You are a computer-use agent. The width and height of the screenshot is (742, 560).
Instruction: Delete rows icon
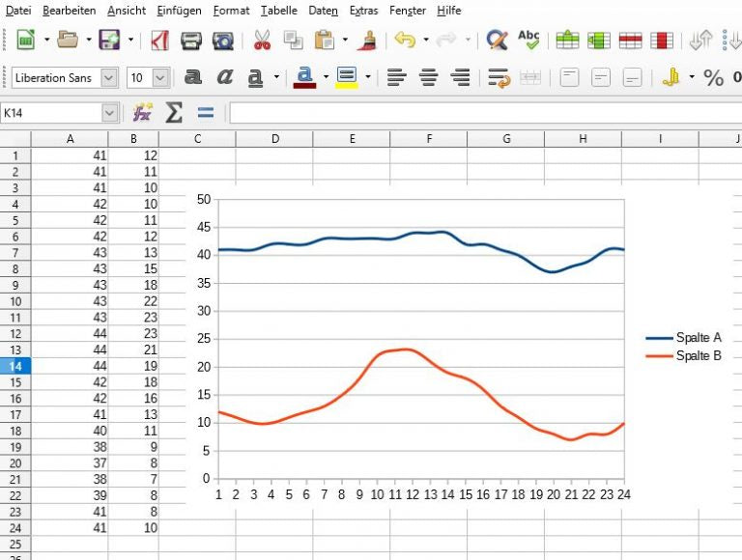[630, 41]
